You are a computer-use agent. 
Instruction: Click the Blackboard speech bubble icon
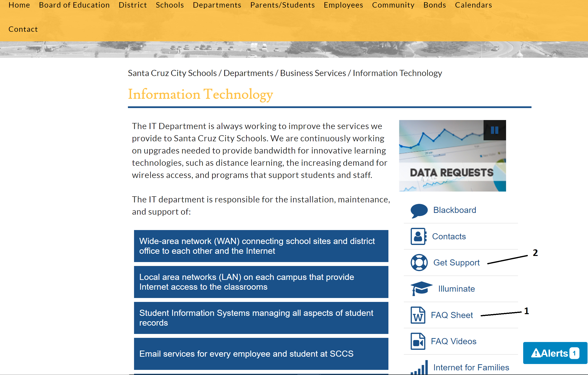pos(419,210)
